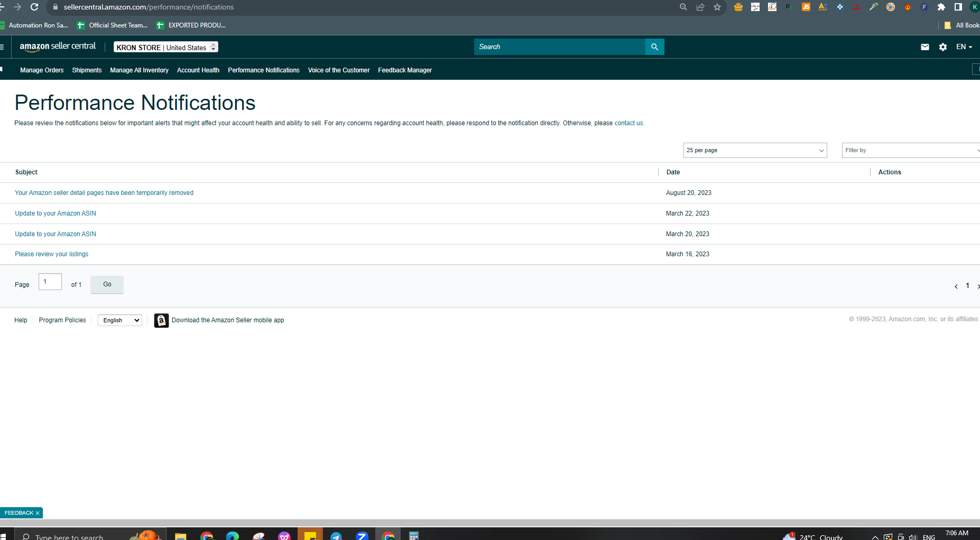Image resolution: width=980 pixels, height=540 pixels.
Task: Click the Go page button
Action: (107, 284)
